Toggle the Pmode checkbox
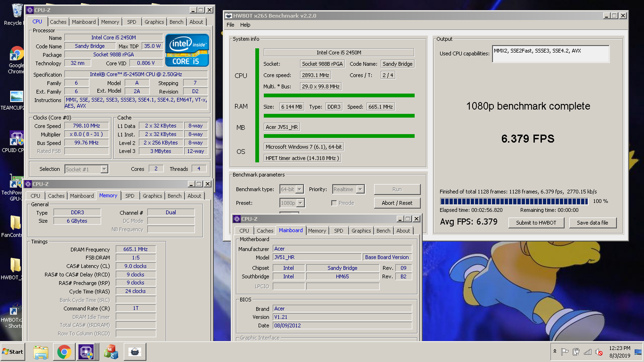644x362 pixels. (334, 203)
